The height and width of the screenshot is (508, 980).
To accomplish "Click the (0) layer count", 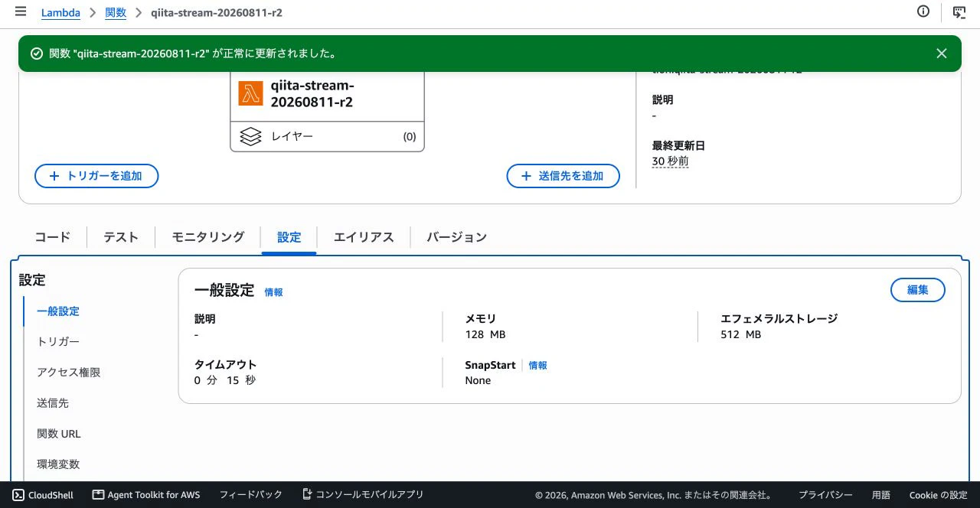I will (x=410, y=137).
